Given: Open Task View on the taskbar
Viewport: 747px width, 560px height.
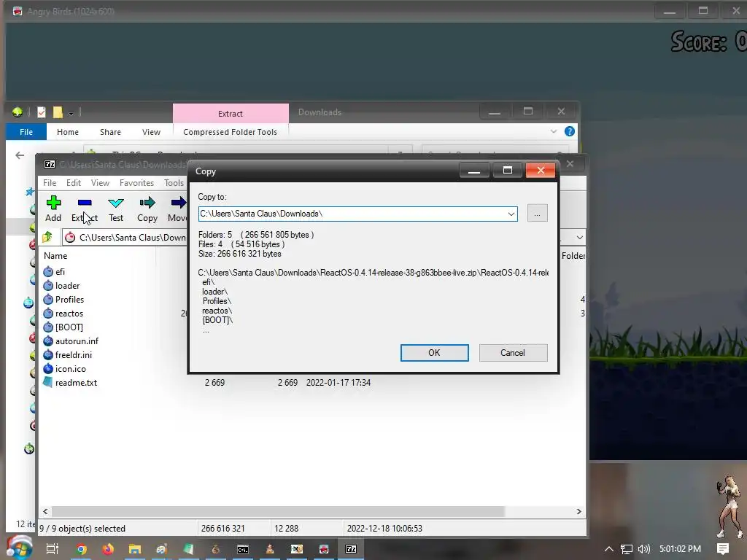Looking at the screenshot, I should (53, 549).
